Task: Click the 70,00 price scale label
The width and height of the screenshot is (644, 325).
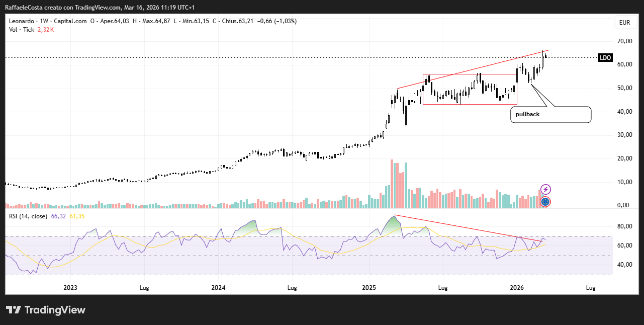Action: click(x=625, y=41)
